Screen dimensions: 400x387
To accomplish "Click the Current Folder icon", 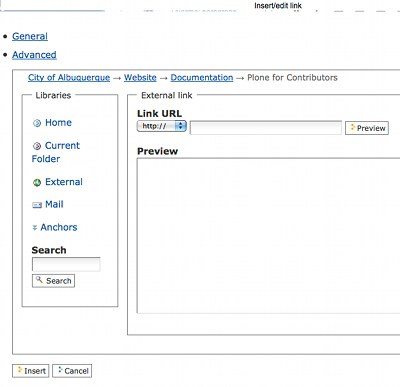I will (37, 146).
